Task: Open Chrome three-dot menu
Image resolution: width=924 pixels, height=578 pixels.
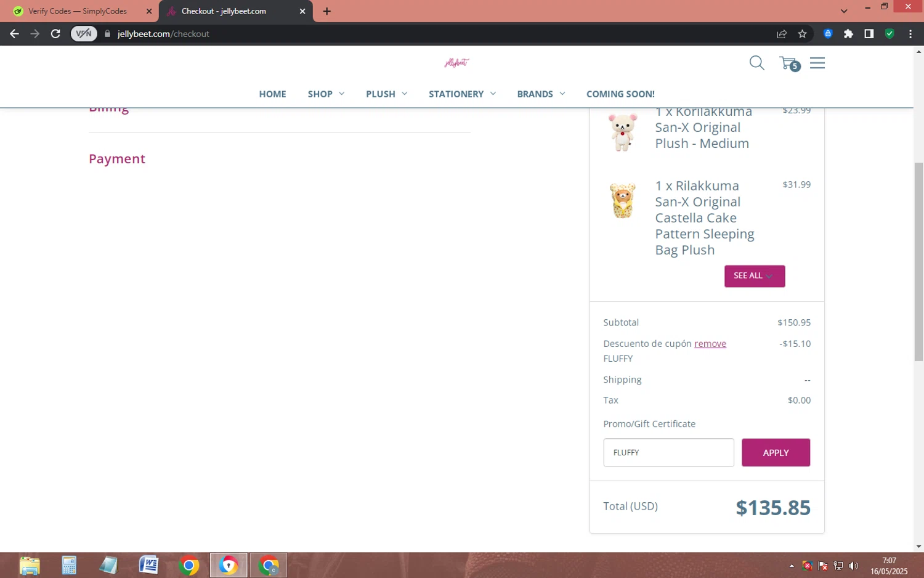Action: pos(910,34)
